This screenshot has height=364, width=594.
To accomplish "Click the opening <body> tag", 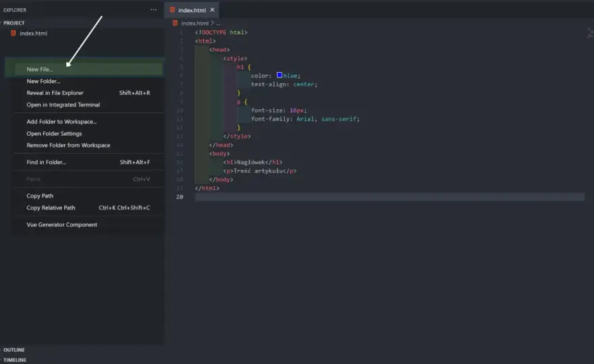I will tap(219, 154).
